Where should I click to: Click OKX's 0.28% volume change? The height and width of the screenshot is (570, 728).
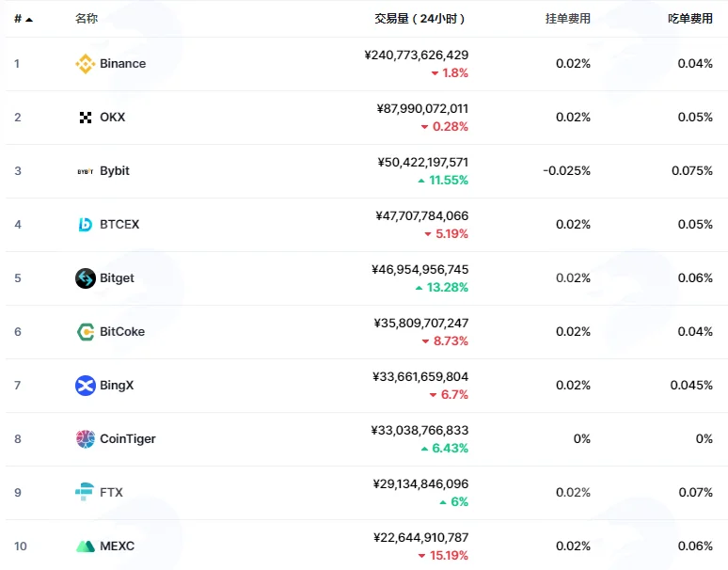(x=445, y=127)
